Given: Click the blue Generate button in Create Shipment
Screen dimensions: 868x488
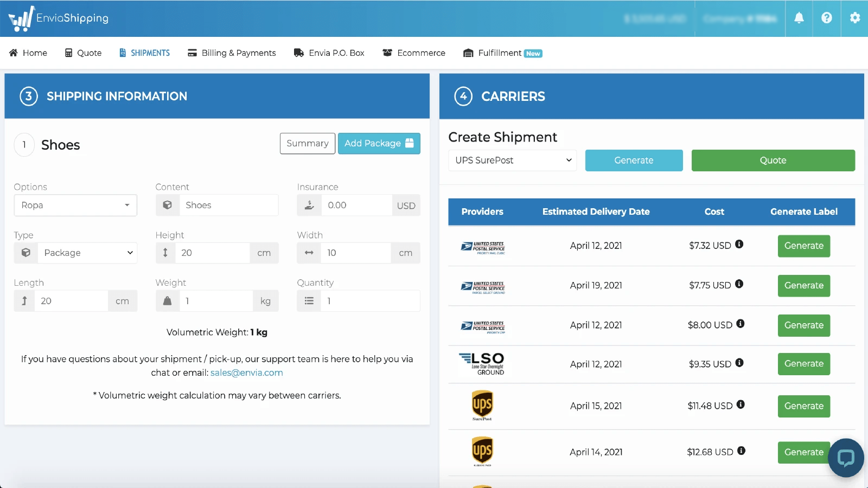Looking at the screenshot, I should [634, 160].
